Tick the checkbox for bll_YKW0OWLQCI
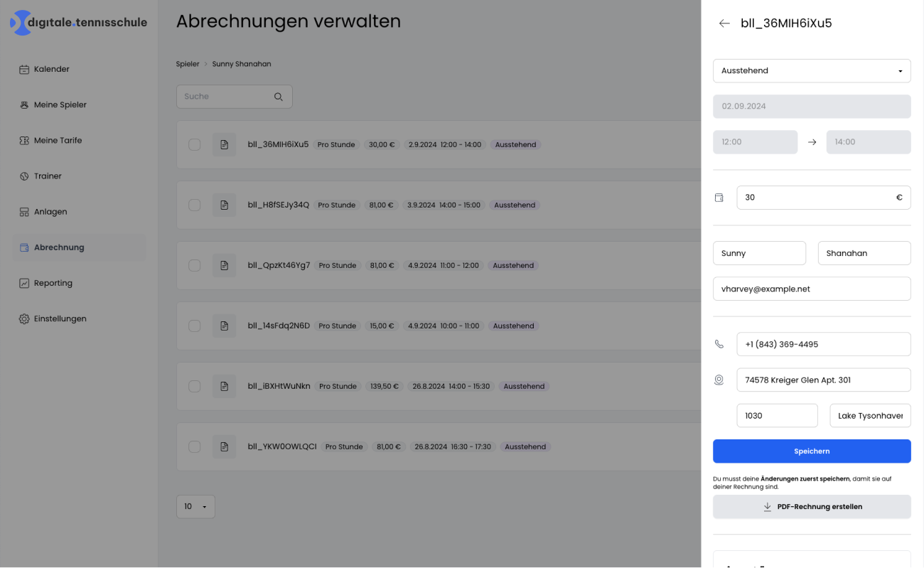The width and height of the screenshot is (924, 568). [x=195, y=446]
